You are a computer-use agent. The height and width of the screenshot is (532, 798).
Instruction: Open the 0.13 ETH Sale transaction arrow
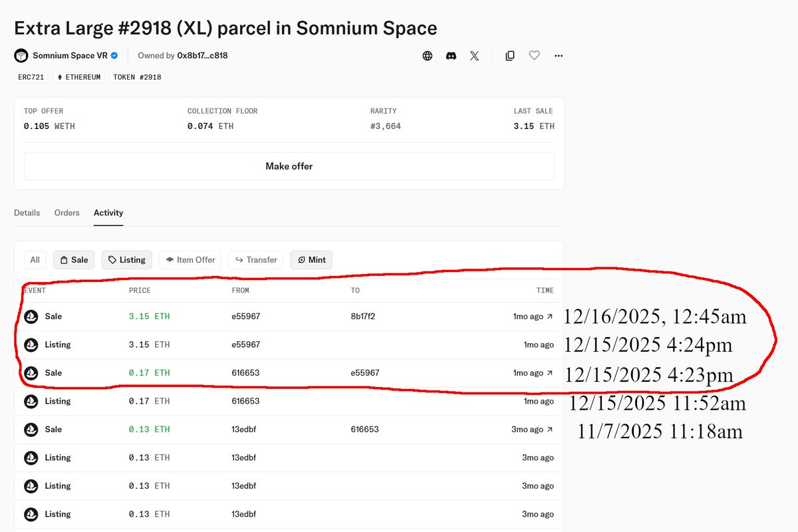tap(549, 430)
